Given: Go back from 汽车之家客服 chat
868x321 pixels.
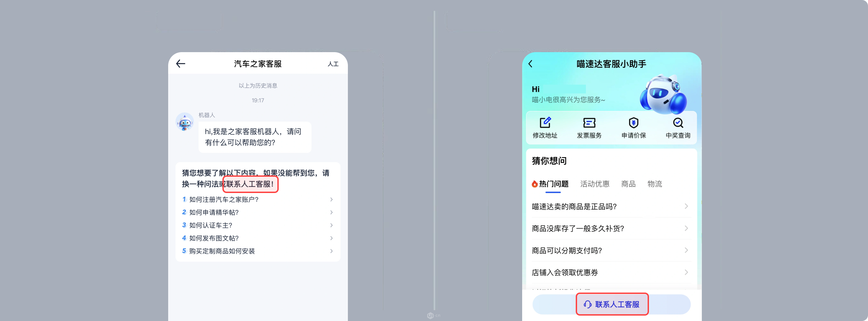Looking at the screenshot, I should (181, 64).
